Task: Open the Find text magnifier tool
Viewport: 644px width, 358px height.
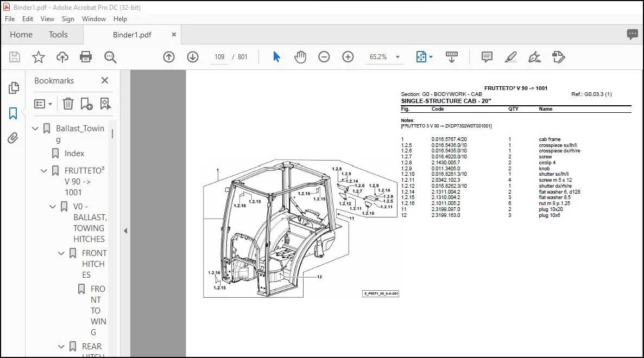Action: point(110,57)
